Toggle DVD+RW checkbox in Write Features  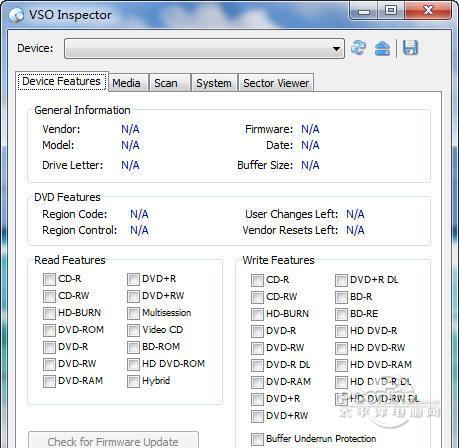tap(257, 416)
